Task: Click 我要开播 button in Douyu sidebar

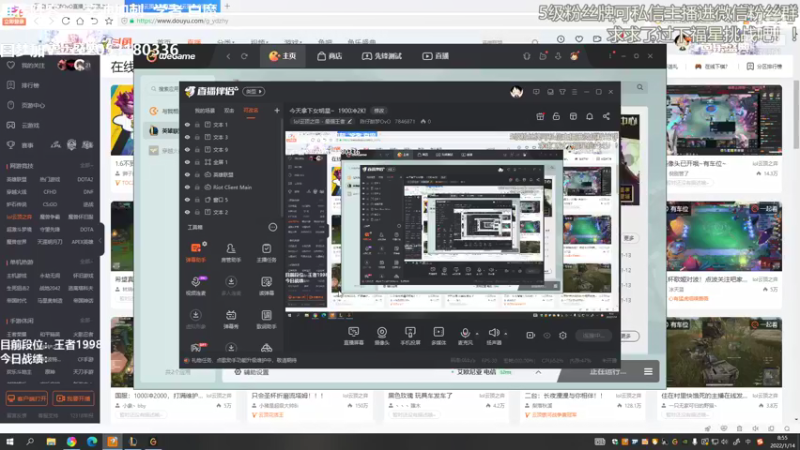Action: [73, 398]
